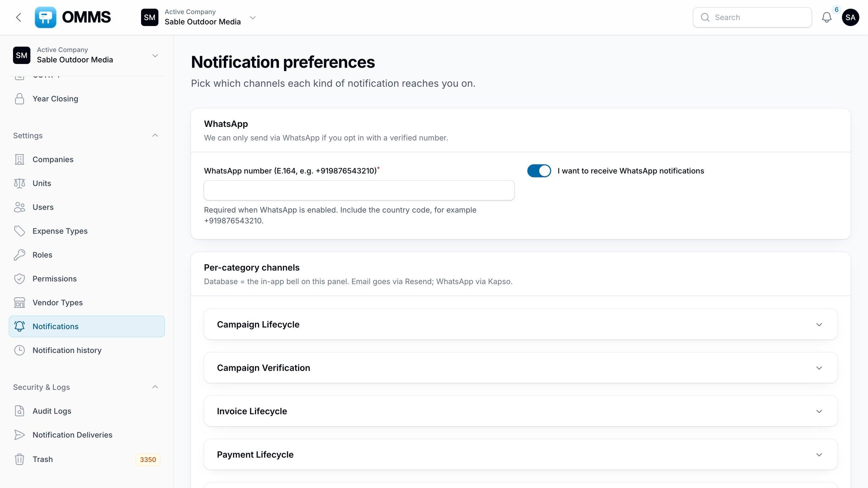Viewport: 868px width, 488px height.
Task: Click the Permissions shield icon
Action: coord(20,279)
